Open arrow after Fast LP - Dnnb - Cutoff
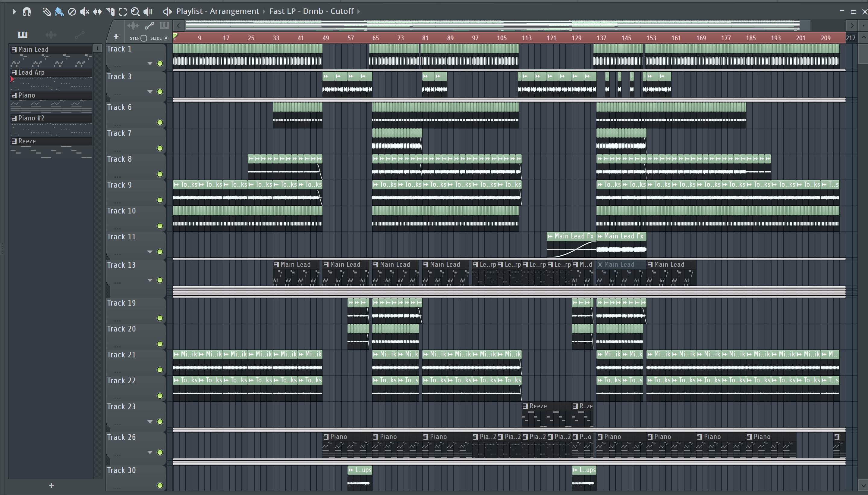The height and width of the screenshot is (495, 868). [x=358, y=11]
